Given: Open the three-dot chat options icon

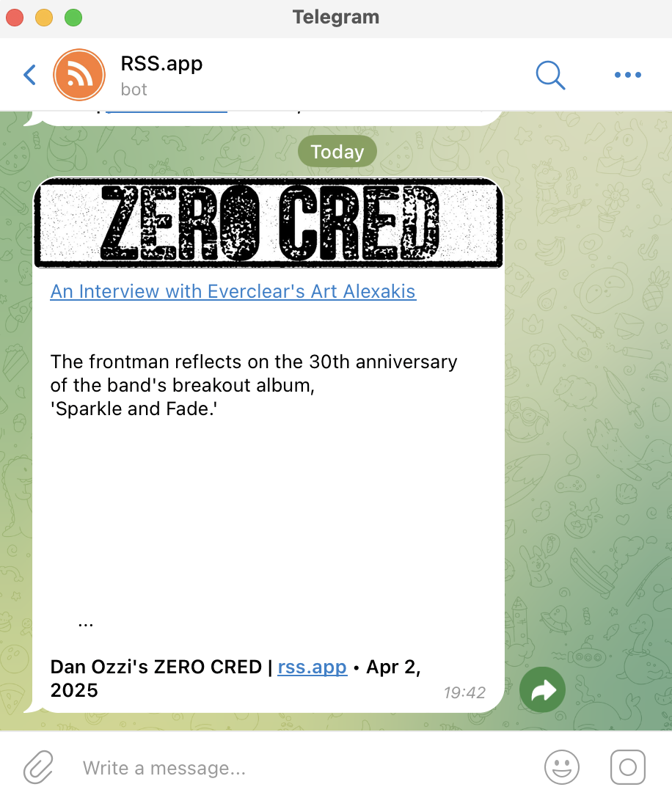Looking at the screenshot, I should click(627, 74).
